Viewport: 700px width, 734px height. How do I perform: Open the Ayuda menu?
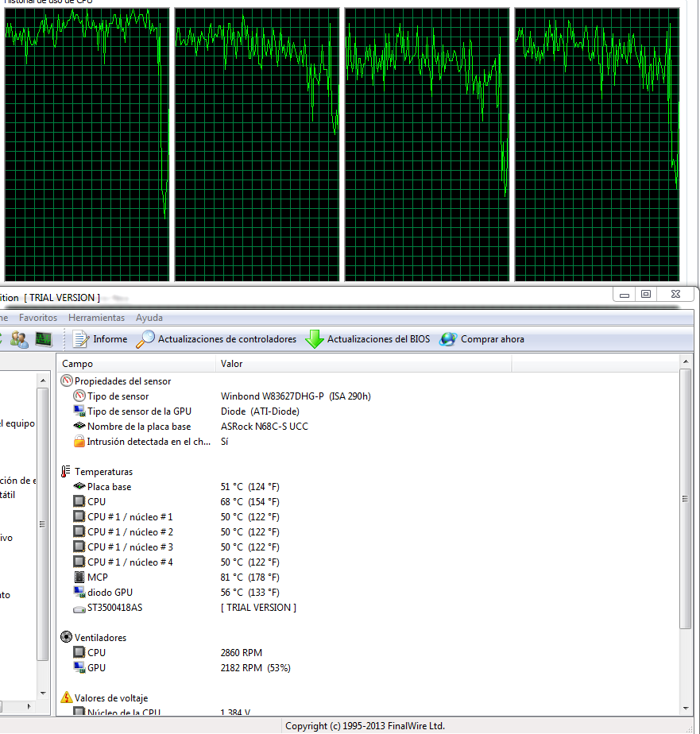pyautogui.click(x=149, y=318)
